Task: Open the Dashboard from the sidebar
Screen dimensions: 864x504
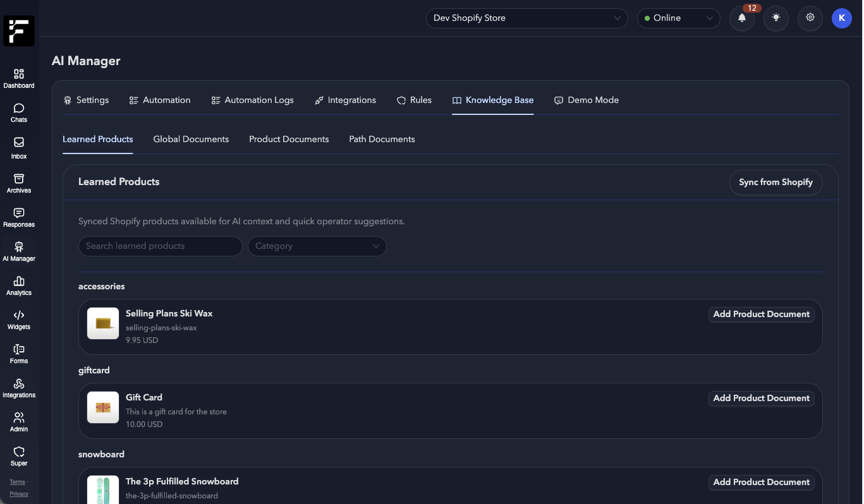Action: [18, 77]
